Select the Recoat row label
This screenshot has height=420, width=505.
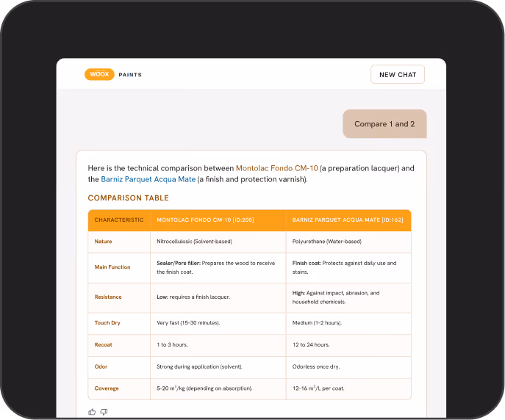coord(103,345)
